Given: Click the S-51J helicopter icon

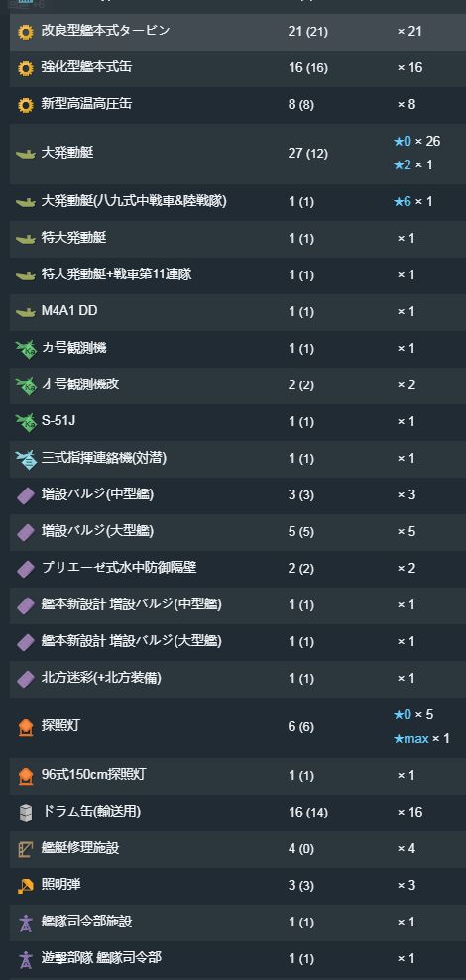Looking at the screenshot, I should pyautogui.click(x=25, y=422).
